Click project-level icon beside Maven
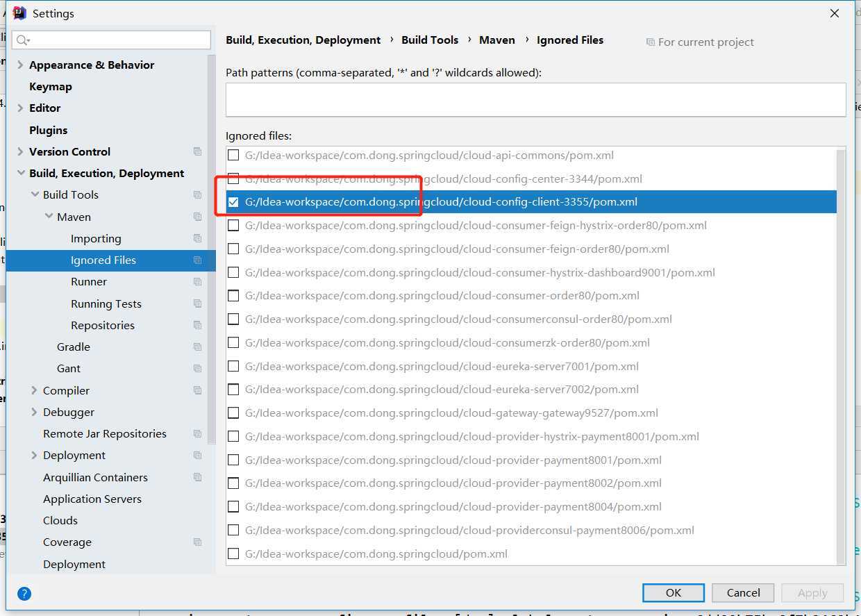This screenshot has width=861, height=616. tap(198, 217)
